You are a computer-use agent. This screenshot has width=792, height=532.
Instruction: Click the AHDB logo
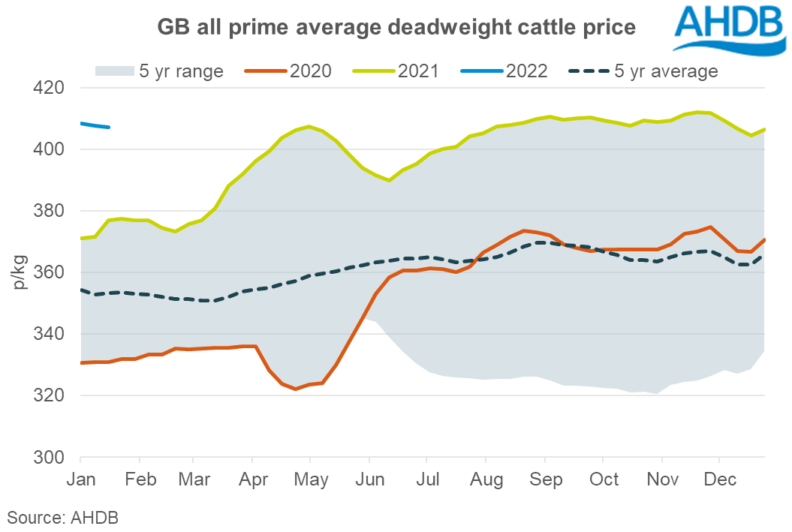[729, 30]
